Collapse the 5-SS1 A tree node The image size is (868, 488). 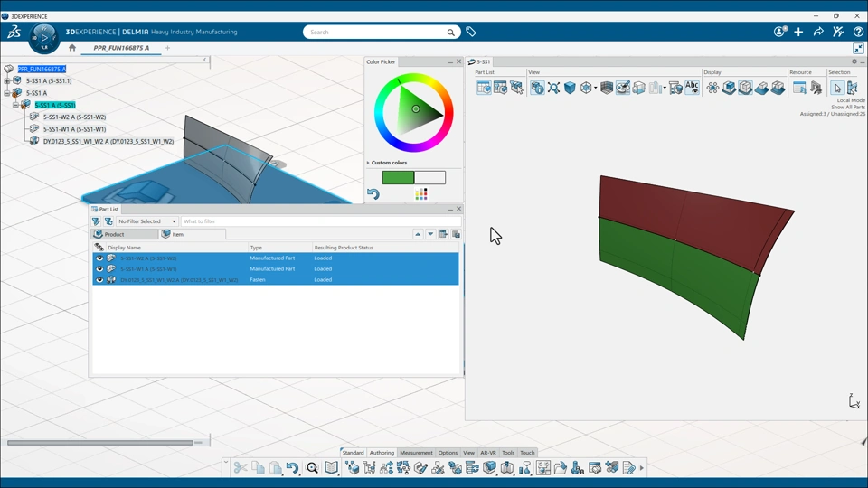pyautogui.click(x=7, y=93)
